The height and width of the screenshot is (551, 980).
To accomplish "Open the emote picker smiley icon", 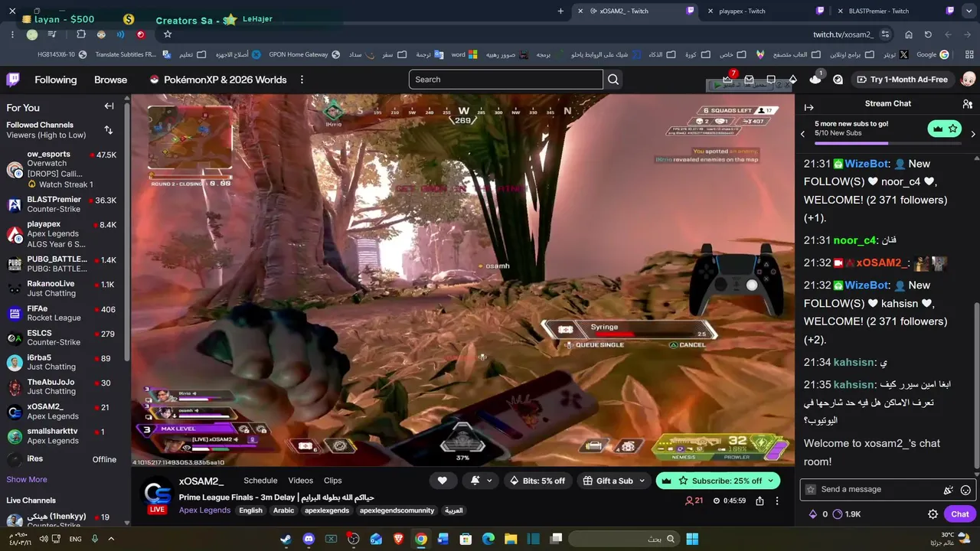I will [965, 490].
